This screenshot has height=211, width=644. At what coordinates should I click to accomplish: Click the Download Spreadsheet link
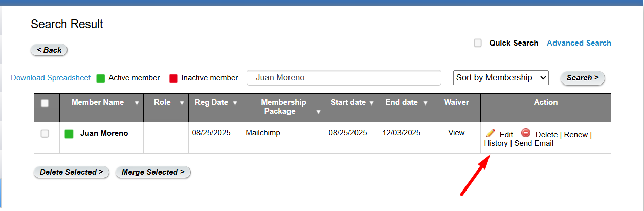pyautogui.click(x=51, y=78)
